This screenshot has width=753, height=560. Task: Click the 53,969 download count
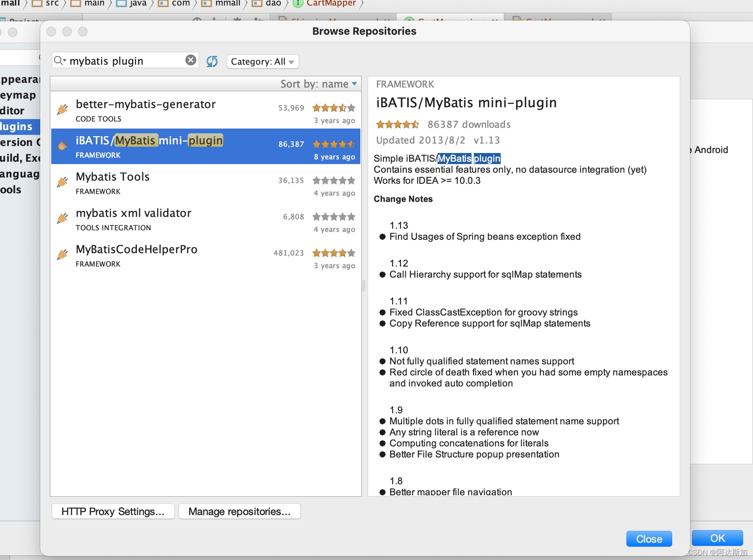click(x=291, y=108)
